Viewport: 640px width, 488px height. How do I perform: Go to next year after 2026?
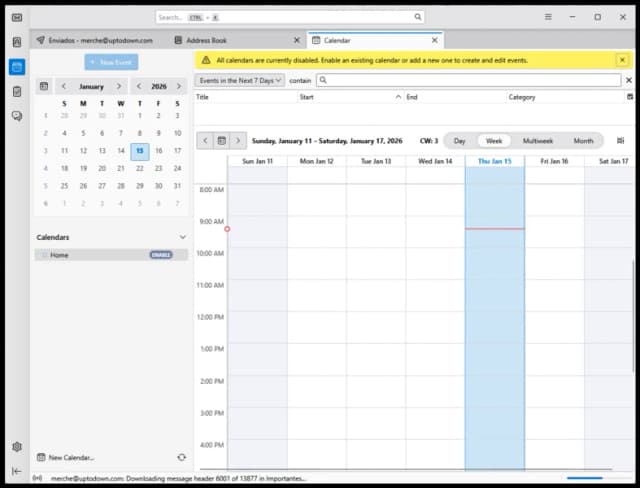pos(179,86)
